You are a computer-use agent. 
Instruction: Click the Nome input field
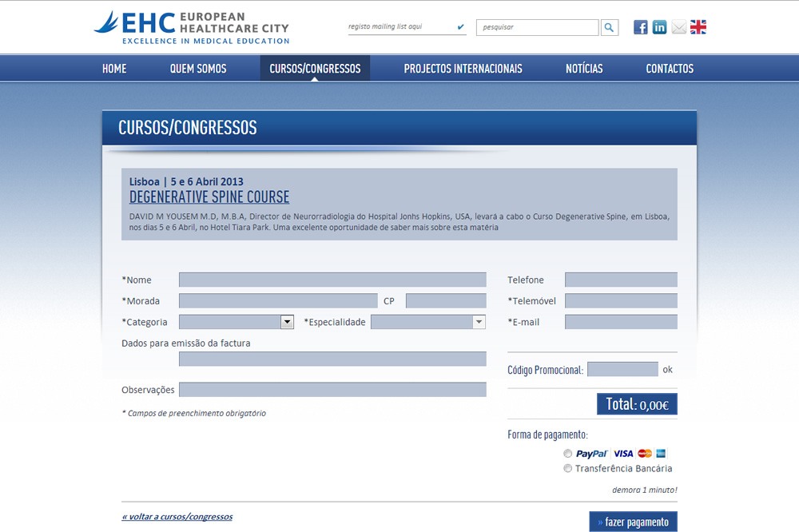(x=332, y=280)
